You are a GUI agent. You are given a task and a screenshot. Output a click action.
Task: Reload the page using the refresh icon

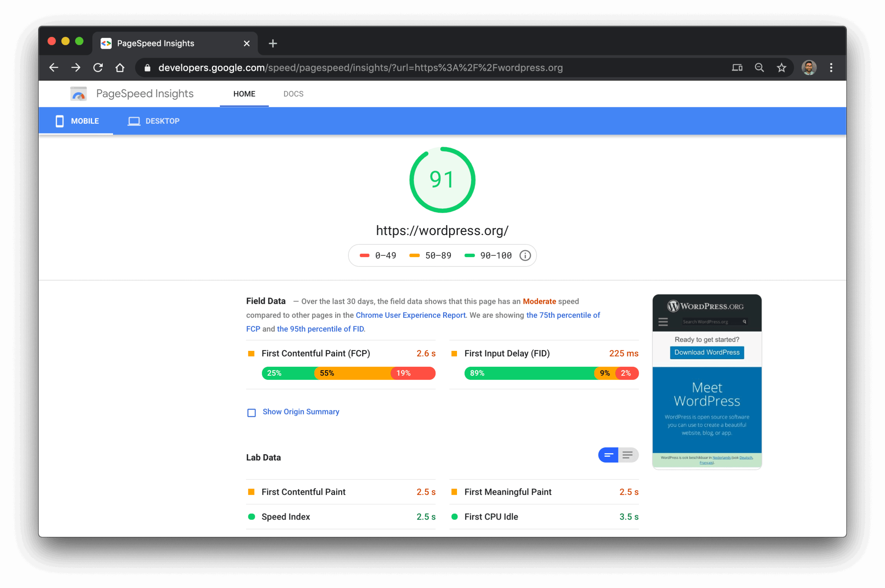point(98,67)
